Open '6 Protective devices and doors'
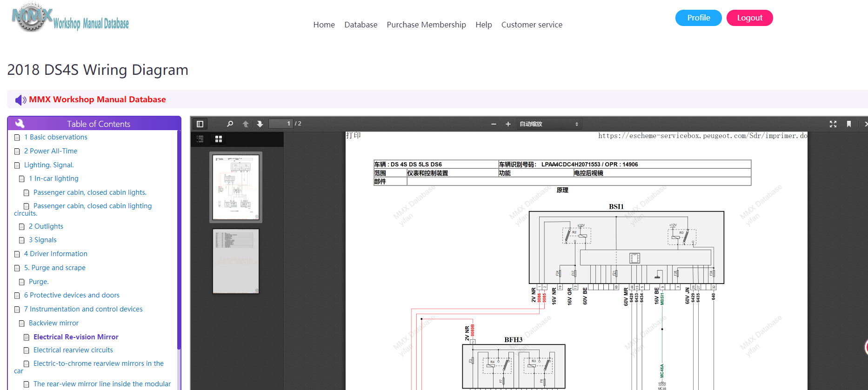The image size is (868, 390). click(x=72, y=295)
